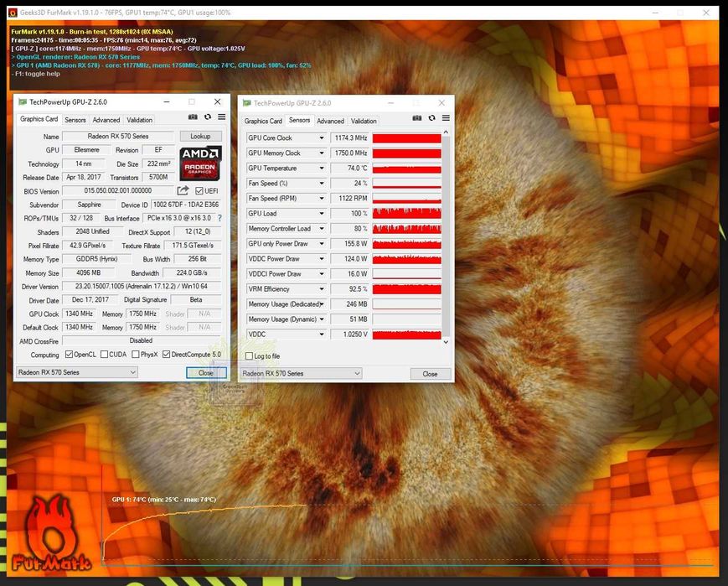The height and width of the screenshot is (586, 728).
Task: Open the Fan Speed (RPM) sensor dropdown
Action: point(322,199)
